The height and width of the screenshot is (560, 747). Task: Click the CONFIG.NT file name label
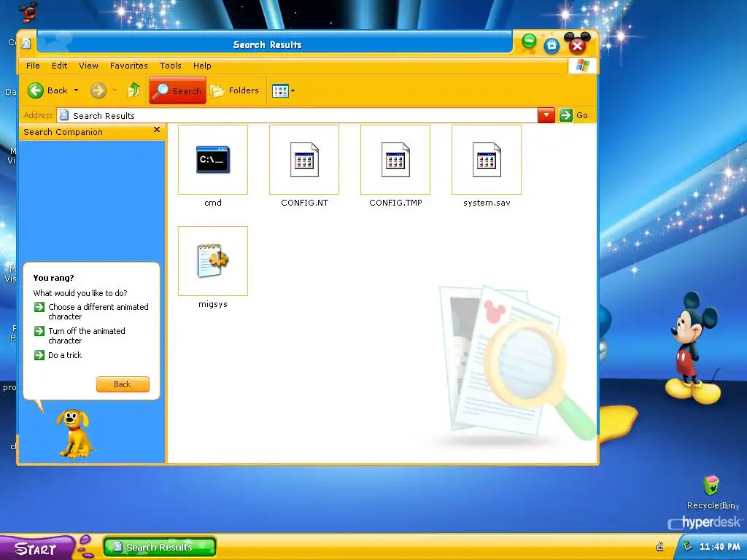pos(304,203)
